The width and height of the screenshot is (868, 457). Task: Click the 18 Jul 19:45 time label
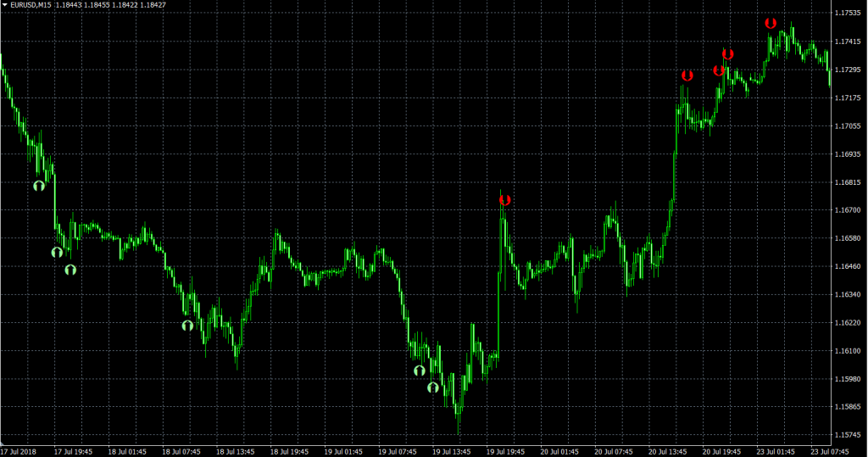[x=290, y=451]
